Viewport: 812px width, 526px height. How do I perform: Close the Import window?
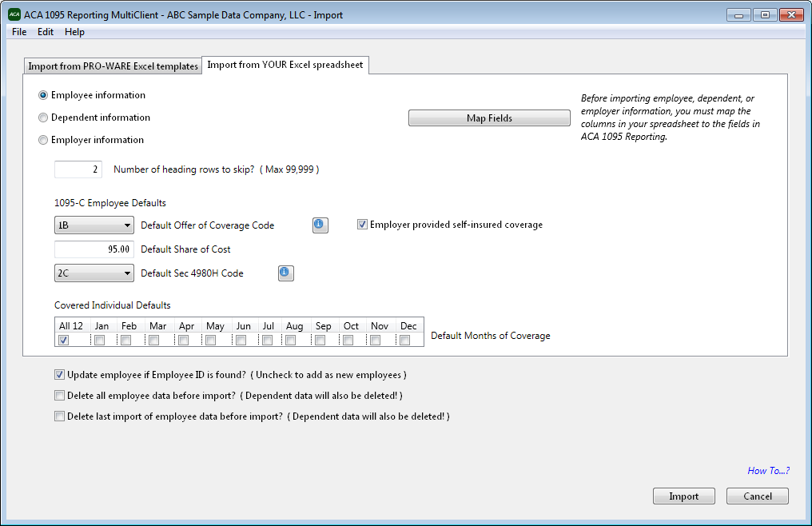[x=791, y=15]
